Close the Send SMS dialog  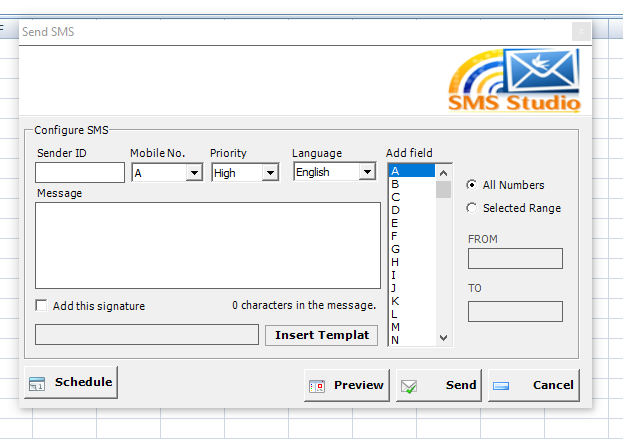(x=581, y=31)
